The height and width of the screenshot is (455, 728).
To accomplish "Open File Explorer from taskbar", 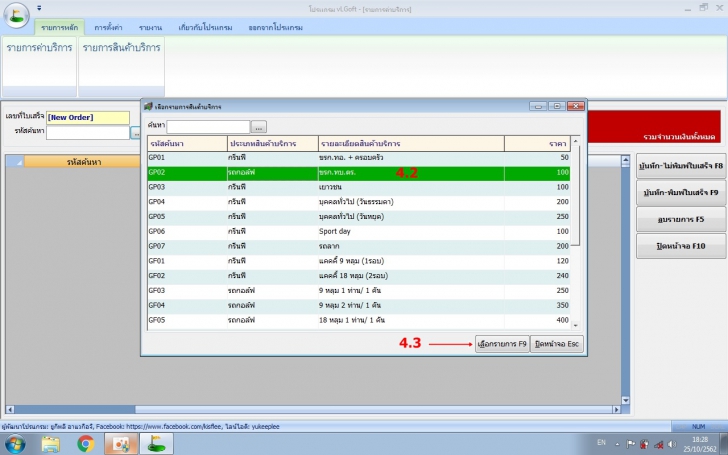I will coord(51,444).
